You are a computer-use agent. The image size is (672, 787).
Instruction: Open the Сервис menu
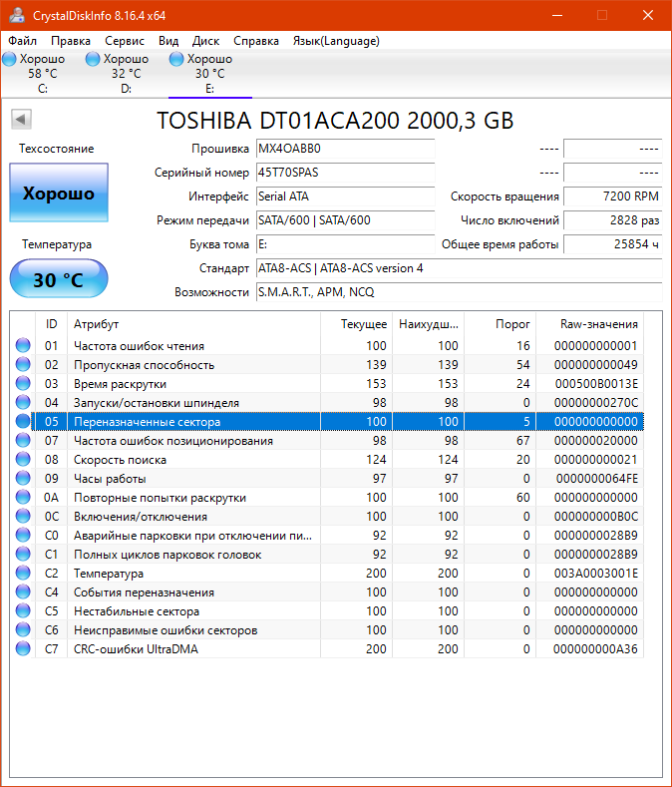point(125,41)
